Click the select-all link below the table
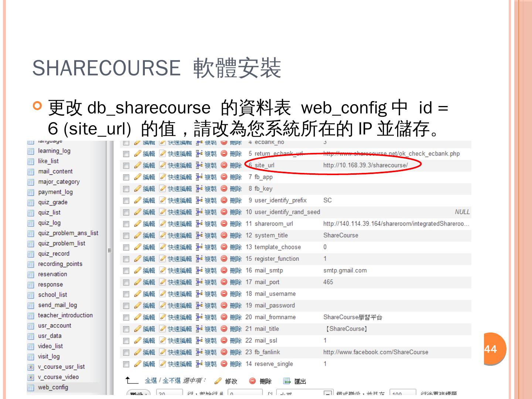This screenshot has height=399, width=532. pos(151,381)
